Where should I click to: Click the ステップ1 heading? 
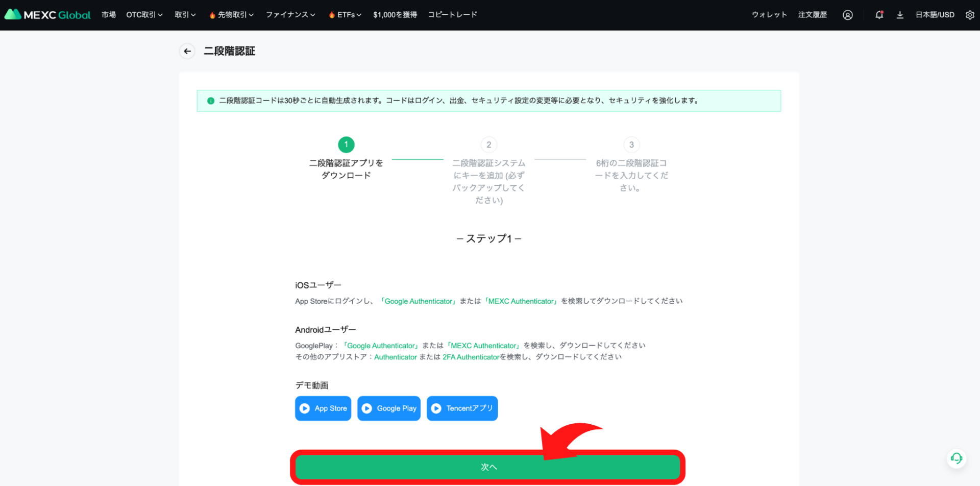(x=489, y=238)
